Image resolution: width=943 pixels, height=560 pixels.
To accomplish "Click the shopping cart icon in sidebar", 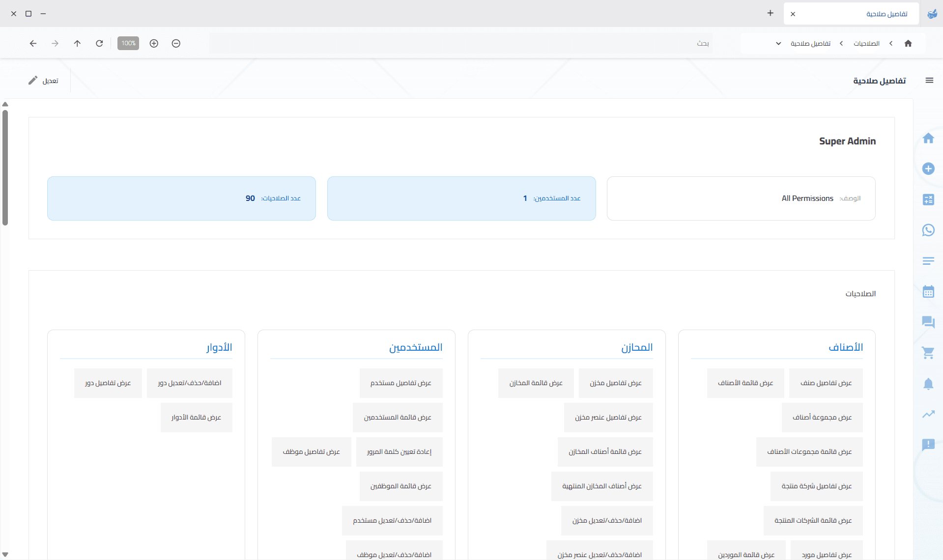I will click(x=929, y=353).
